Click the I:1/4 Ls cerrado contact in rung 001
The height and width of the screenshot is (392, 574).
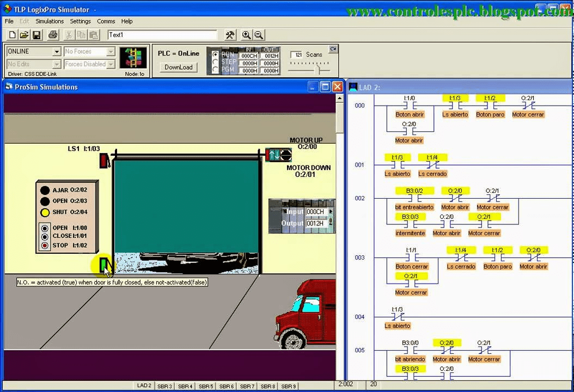(x=432, y=165)
